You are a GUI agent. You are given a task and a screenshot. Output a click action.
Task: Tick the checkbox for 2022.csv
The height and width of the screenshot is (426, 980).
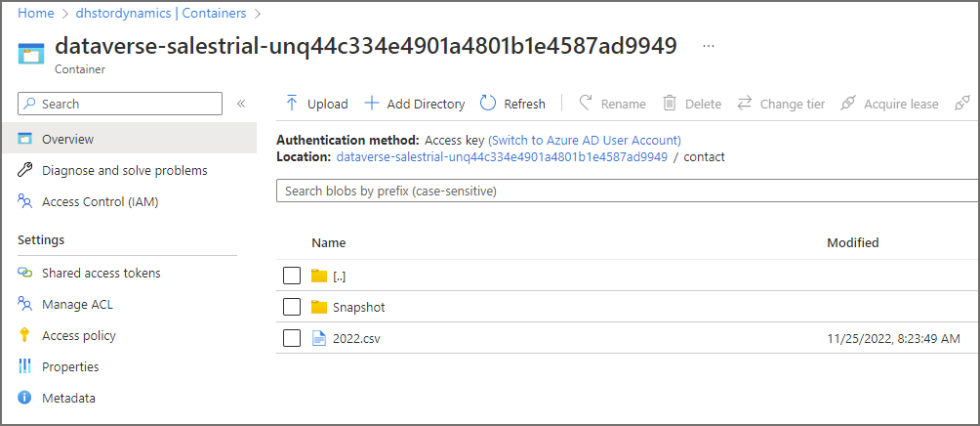[x=292, y=338]
